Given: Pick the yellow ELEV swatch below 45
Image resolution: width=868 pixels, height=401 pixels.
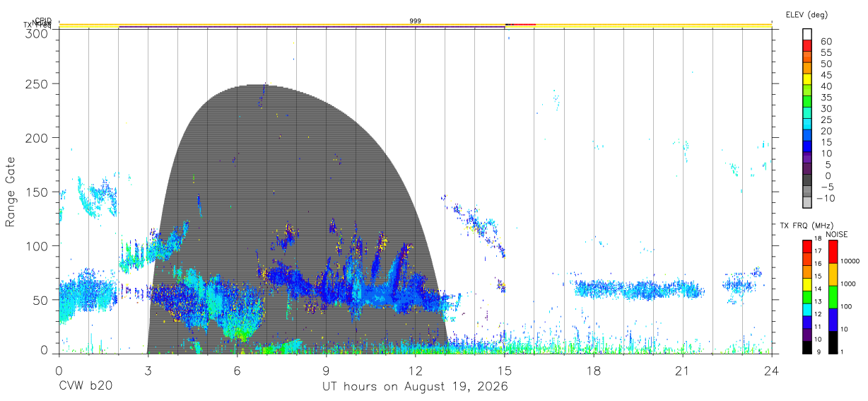Looking at the screenshot, I should tap(807, 79).
